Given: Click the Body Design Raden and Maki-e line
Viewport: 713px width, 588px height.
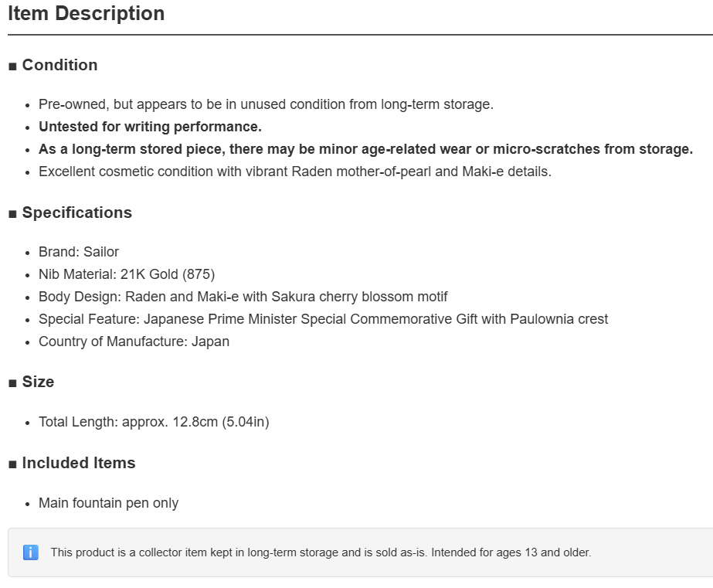Looking at the screenshot, I should [x=243, y=297].
